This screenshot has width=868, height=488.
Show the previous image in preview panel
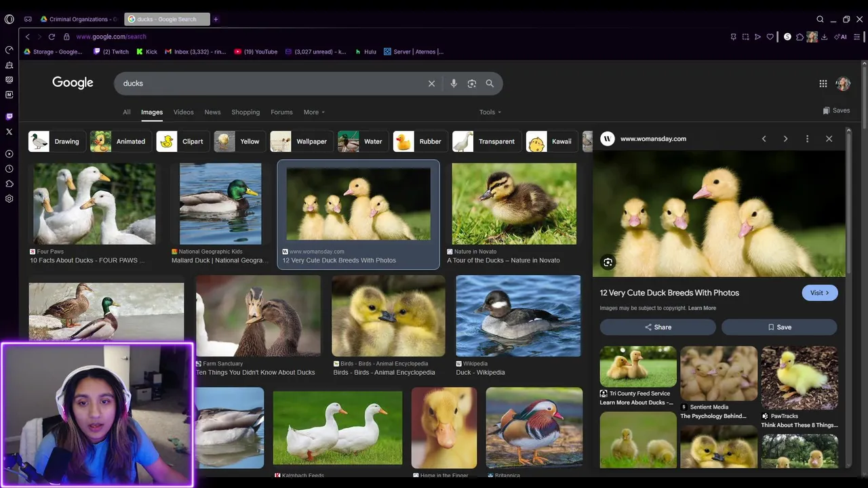(x=764, y=139)
